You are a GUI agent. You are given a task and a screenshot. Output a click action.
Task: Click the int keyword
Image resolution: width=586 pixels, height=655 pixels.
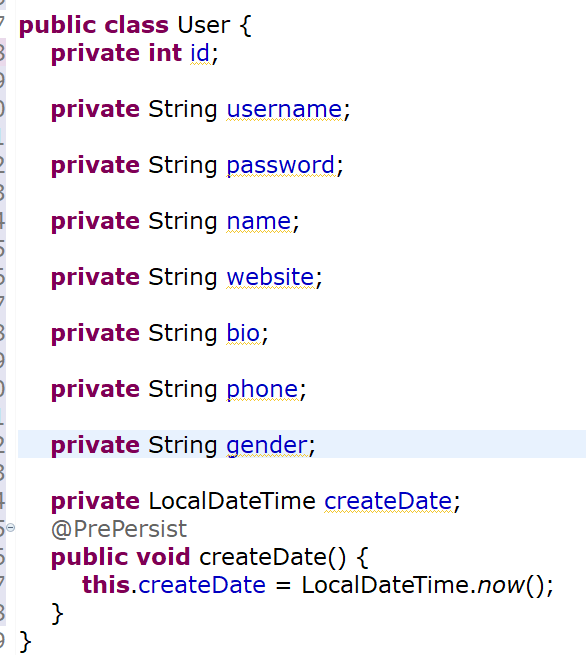tap(165, 53)
